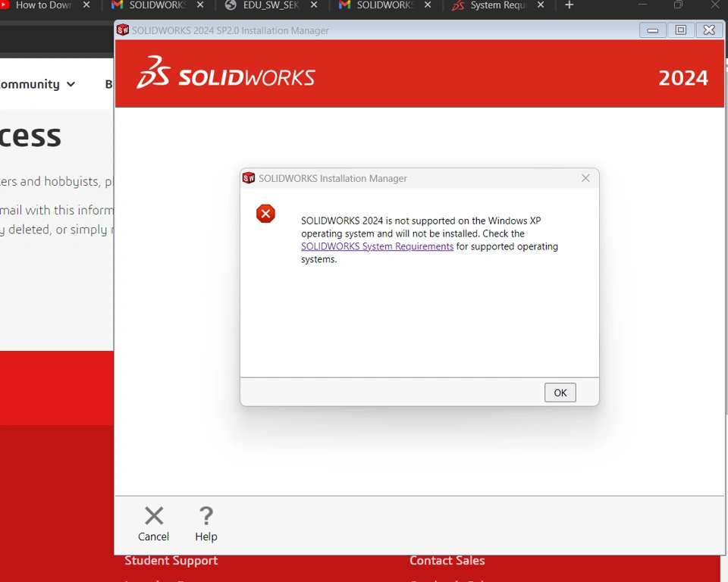728x582 pixels.
Task: Minimize the SOLIDWORKS 2024 Installation Manager window
Action: (x=652, y=30)
